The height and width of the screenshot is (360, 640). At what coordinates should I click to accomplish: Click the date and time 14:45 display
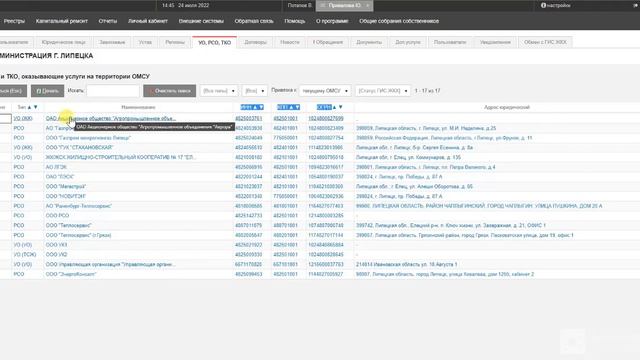186,5
